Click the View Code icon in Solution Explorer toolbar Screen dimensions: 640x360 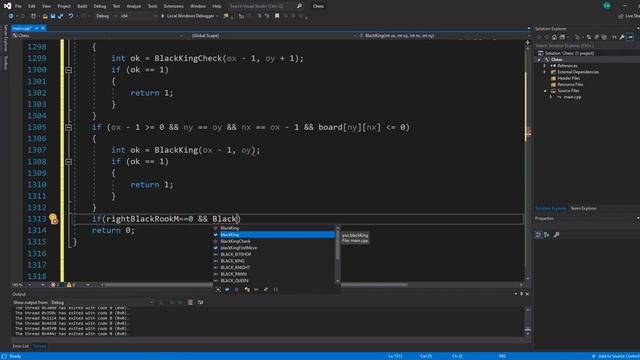614,37
